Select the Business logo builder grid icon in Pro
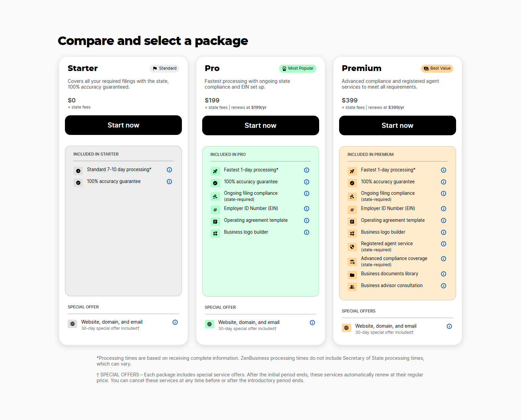521x420 pixels. pyautogui.click(x=215, y=233)
